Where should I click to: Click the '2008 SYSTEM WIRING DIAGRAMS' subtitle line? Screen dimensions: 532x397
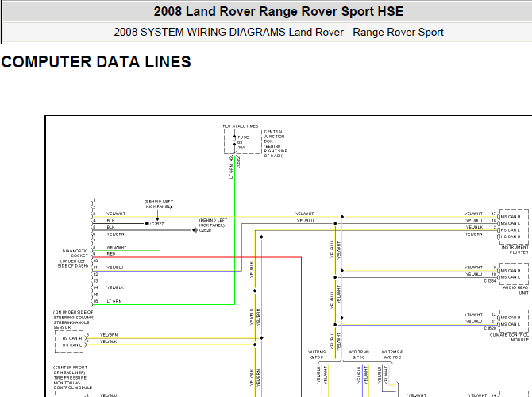(279, 33)
